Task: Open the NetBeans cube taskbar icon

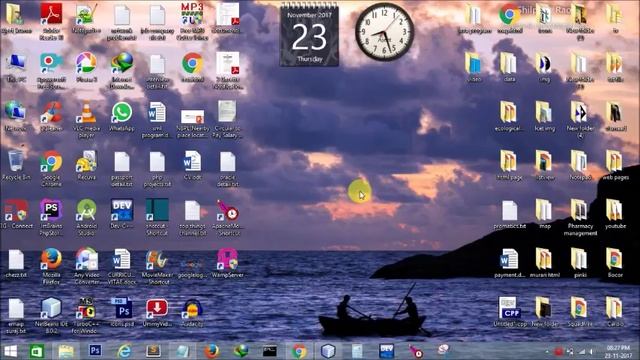Action: pos(328,351)
